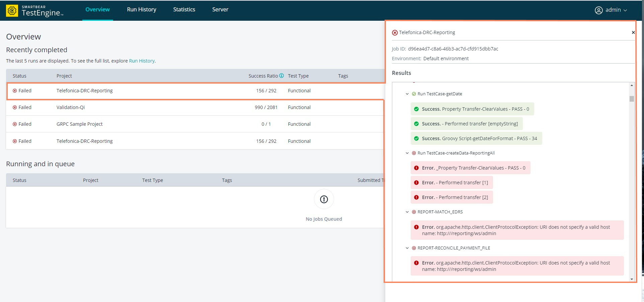Select the error icon in Telefonica-DRC-Reporting panel header
This screenshot has width=644, height=302.
(394, 32)
